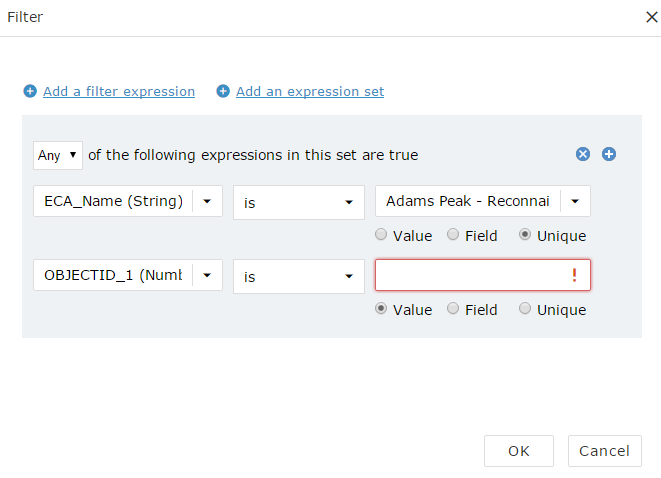Select the Unique radio for OBJECTID_1 row

[525, 309]
